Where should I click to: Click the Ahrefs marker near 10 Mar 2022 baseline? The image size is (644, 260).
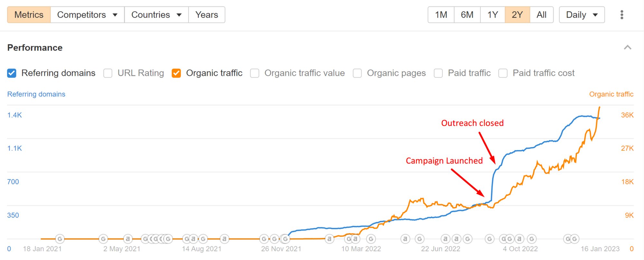355,239
